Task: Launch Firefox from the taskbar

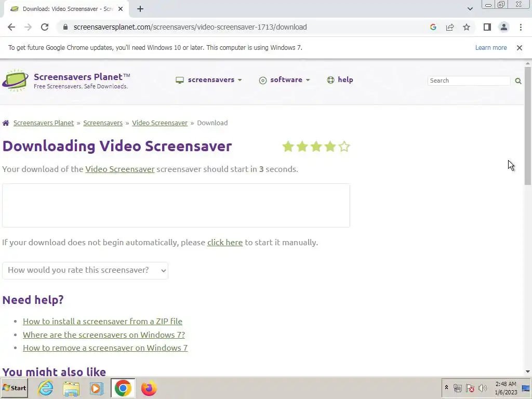Action: [x=149, y=388]
